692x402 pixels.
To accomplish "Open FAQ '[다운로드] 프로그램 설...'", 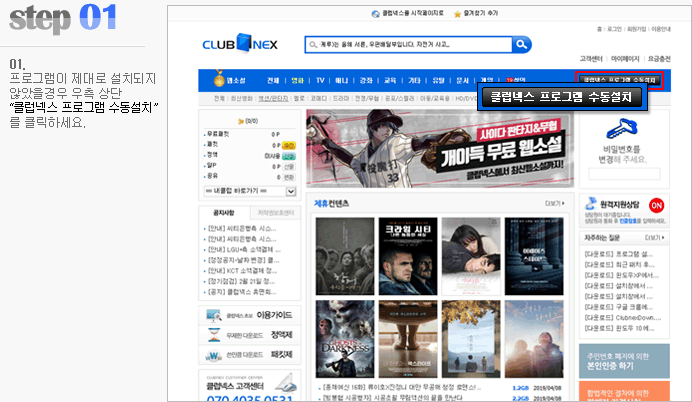I will (618, 254).
